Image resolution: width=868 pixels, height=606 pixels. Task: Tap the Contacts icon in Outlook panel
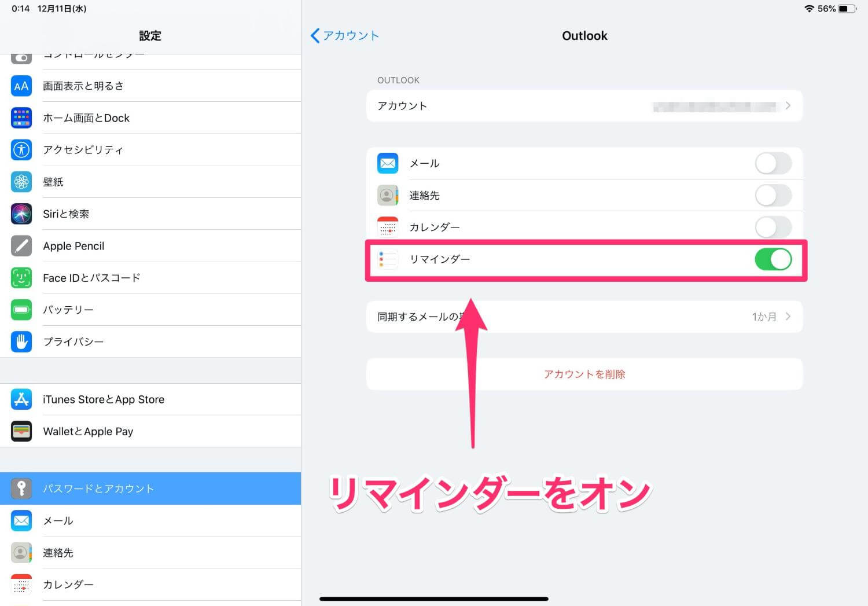pyautogui.click(x=388, y=196)
